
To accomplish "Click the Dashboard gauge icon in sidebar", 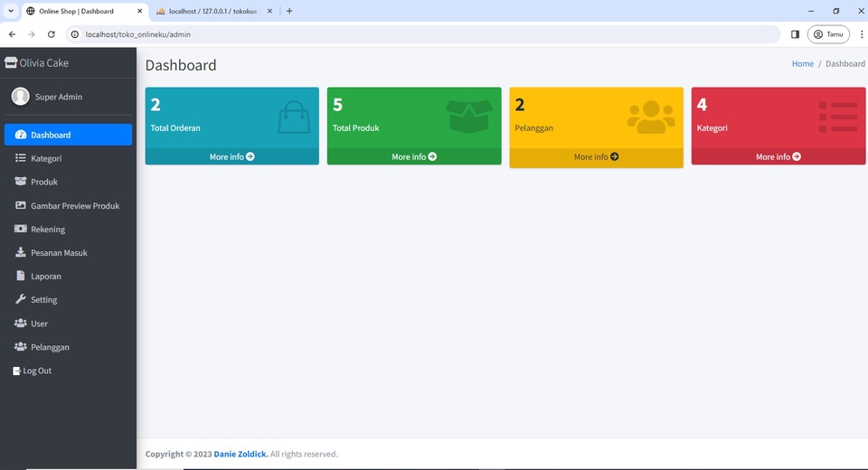I will coord(21,135).
